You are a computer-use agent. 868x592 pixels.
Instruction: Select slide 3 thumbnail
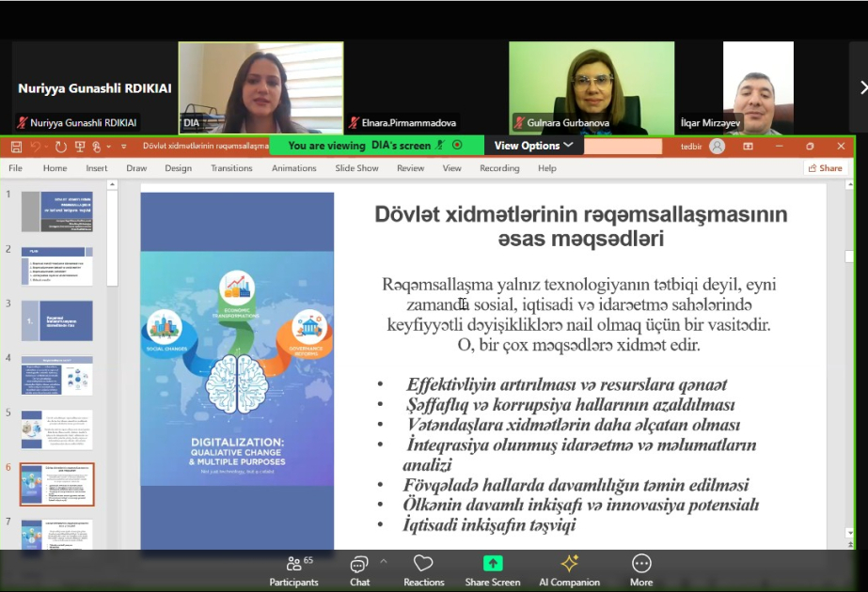(x=57, y=320)
